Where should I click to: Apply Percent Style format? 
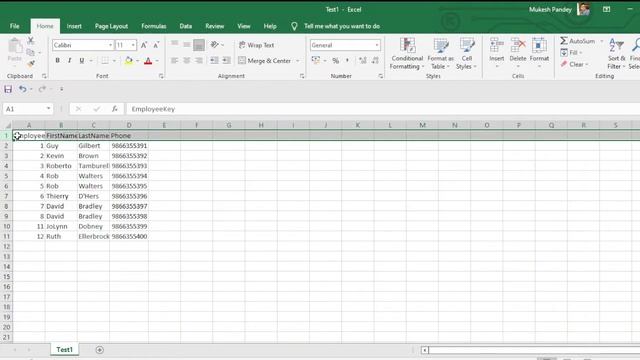336,61
